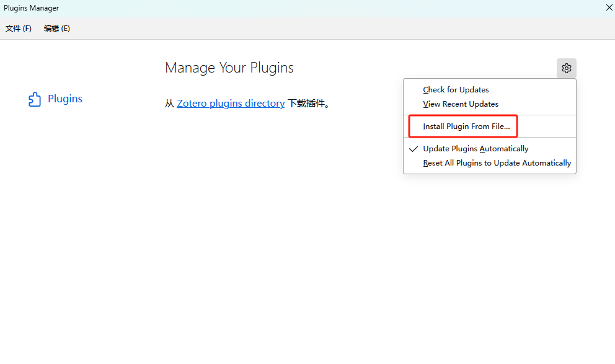Follow the Zotero plugins directory link
This screenshot has height=364, width=615.
point(231,104)
